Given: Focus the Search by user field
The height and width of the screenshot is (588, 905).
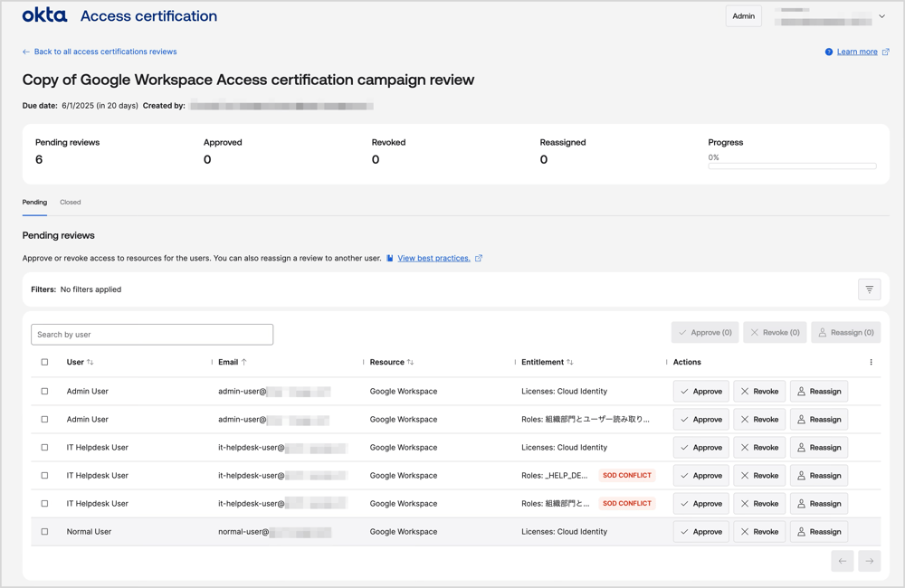Looking at the screenshot, I should 152,335.
